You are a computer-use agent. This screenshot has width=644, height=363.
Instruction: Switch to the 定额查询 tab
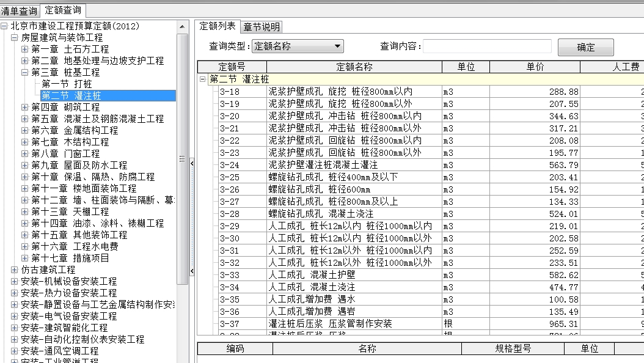tap(63, 10)
